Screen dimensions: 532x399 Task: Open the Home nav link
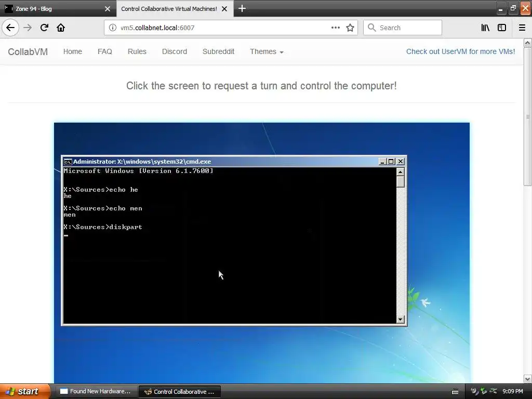click(73, 51)
